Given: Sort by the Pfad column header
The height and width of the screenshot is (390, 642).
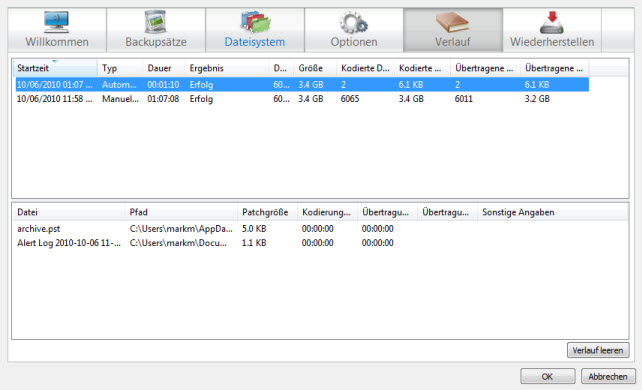Looking at the screenshot, I should (x=181, y=212).
